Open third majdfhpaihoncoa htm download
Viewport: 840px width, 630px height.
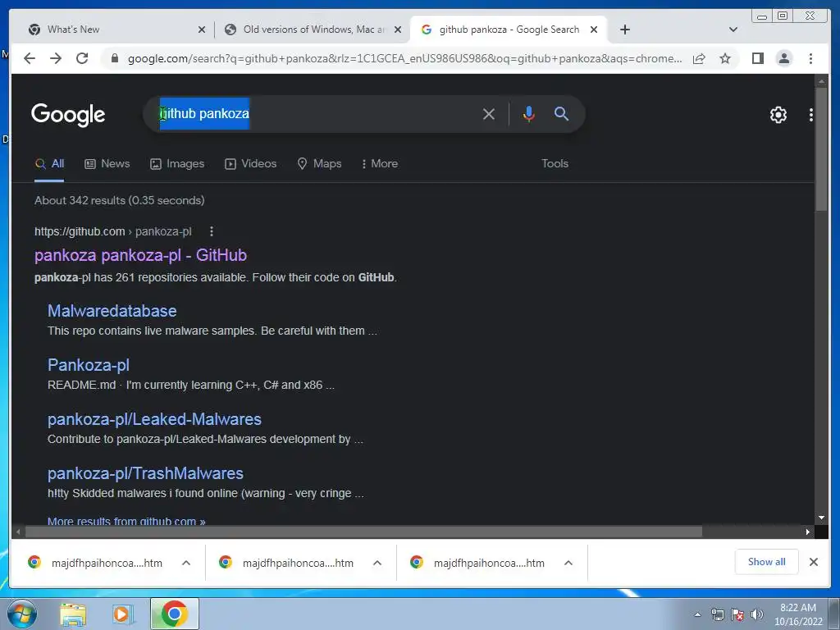tap(478, 563)
